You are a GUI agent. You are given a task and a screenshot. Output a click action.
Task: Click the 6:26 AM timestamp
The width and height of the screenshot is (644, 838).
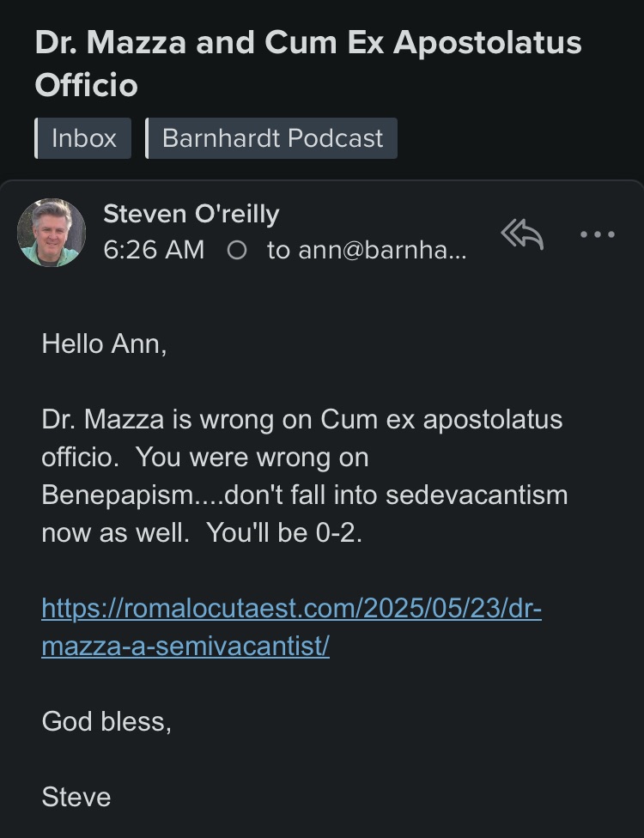[x=154, y=250]
